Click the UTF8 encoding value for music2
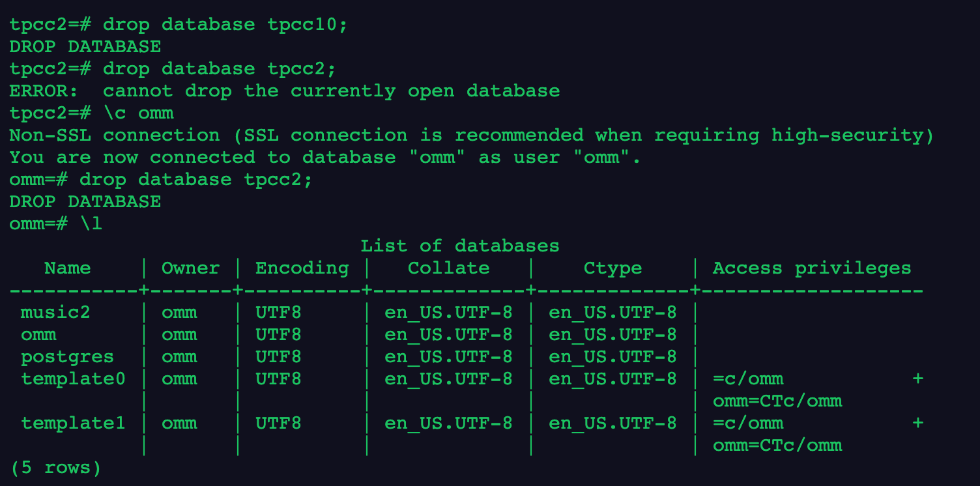The width and height of the screenshot is (980, 486). click(278, 313)
